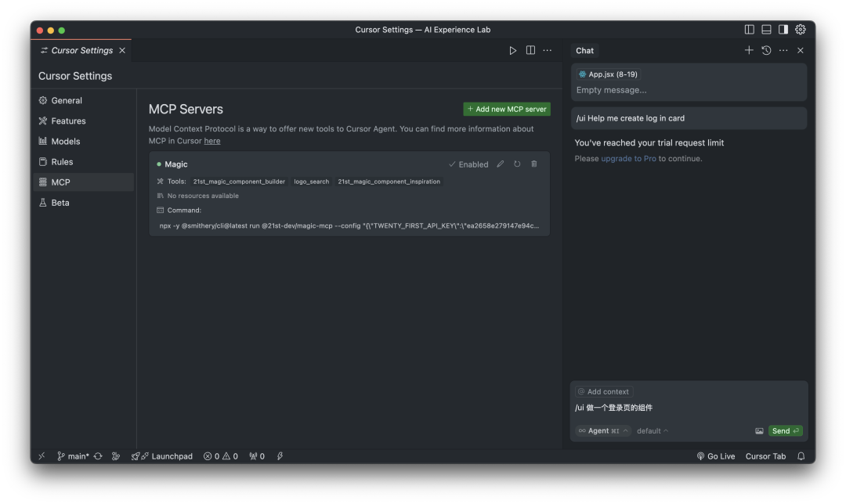Click the npx command text of Magic server

(349, 226)
